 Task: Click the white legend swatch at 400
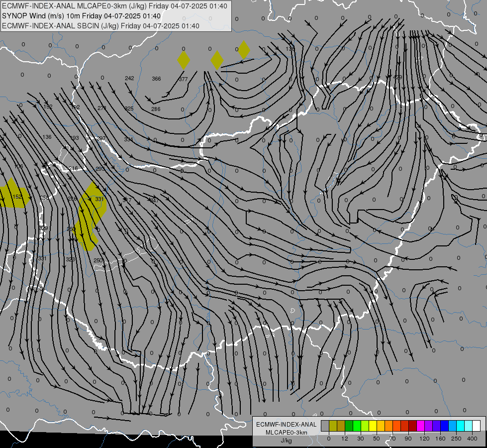(x=476, y=426)
